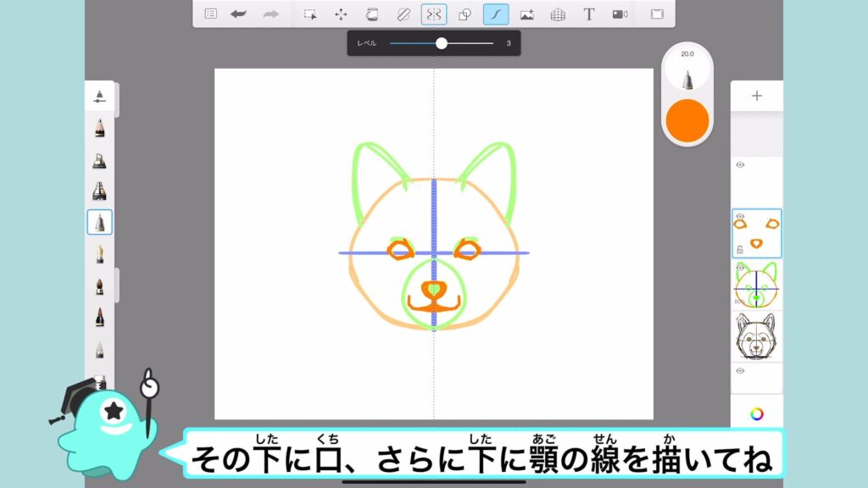
Task: Toggle fullscreen canvas view button
Action: pyautogui.click(x=657, y=14)
